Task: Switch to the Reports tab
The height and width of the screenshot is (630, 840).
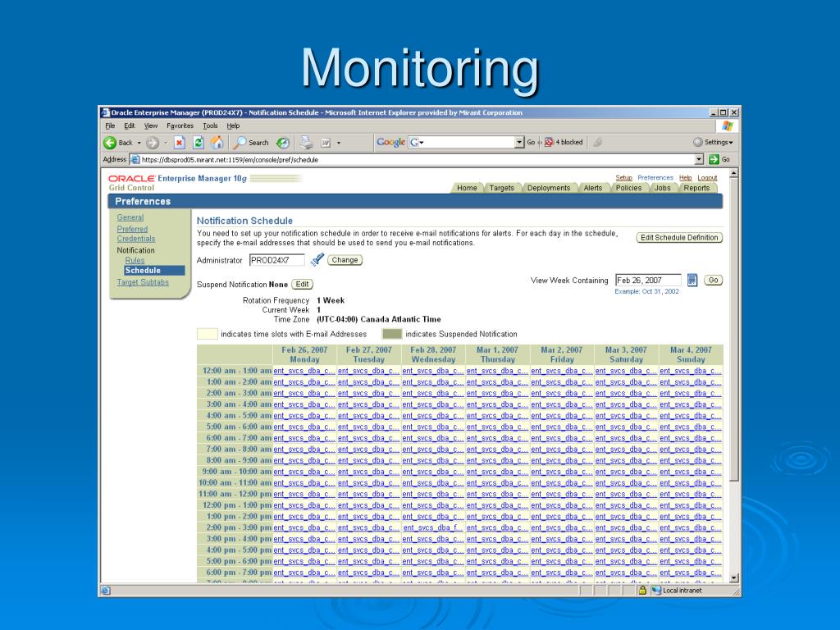Action: (696, 188)
